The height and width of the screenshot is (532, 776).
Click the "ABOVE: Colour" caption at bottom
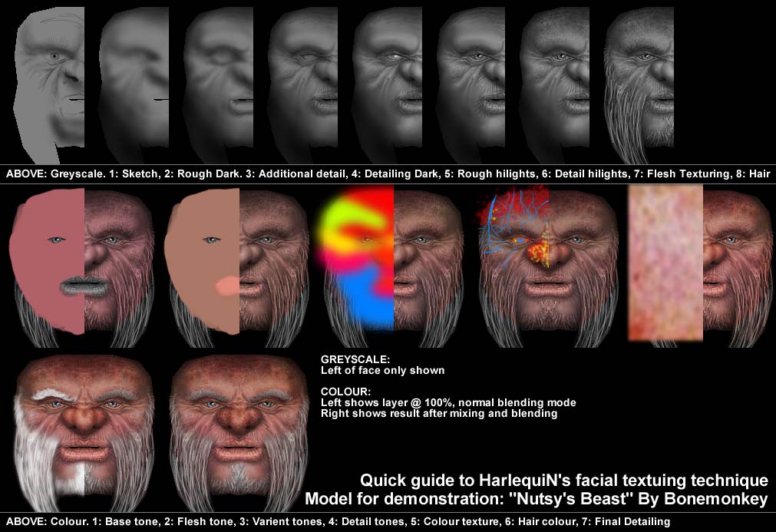click(338, 521)
